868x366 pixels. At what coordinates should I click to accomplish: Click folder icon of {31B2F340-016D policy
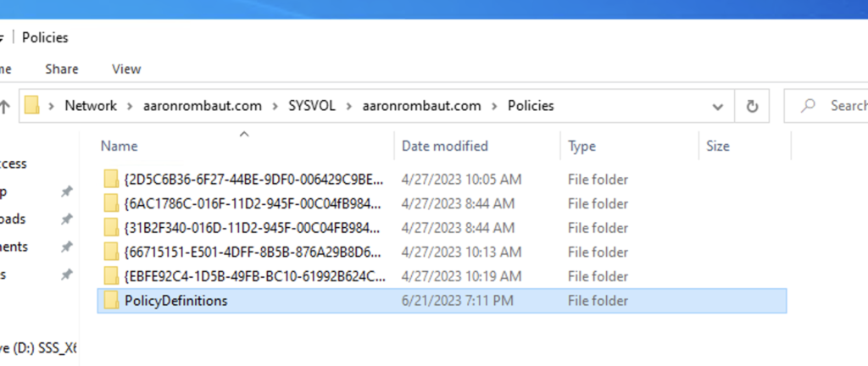[110, 227]
